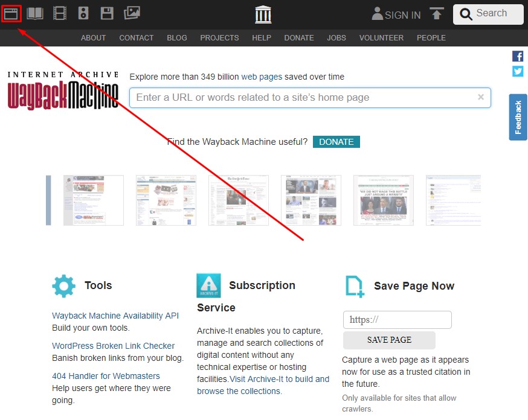Follow the 'web pages' link
This screenshot has width=528, height=420.
(x=262, y=77)
